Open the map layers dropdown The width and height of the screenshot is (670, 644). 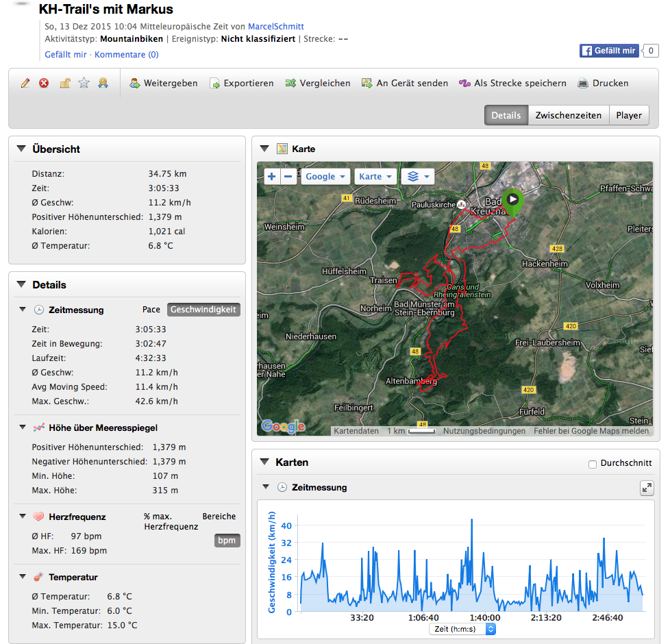(x=418, y=177)
